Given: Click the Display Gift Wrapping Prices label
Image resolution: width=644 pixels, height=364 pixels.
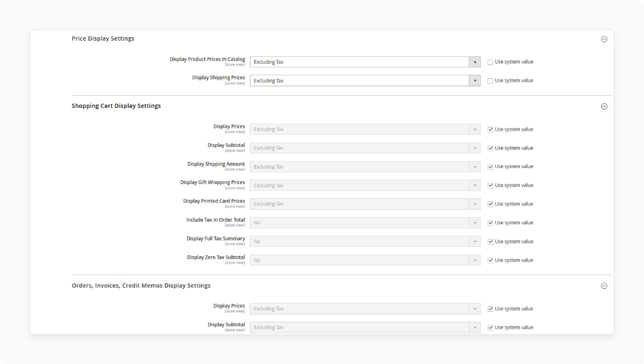Looking at the screenshot, I should pyautogui.click(x=213, y=182).
